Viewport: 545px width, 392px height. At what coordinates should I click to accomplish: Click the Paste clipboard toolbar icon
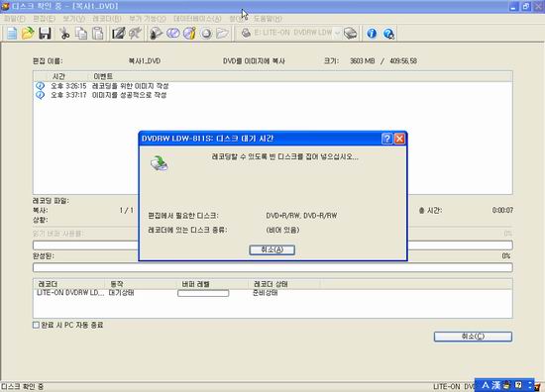point(98,34)
